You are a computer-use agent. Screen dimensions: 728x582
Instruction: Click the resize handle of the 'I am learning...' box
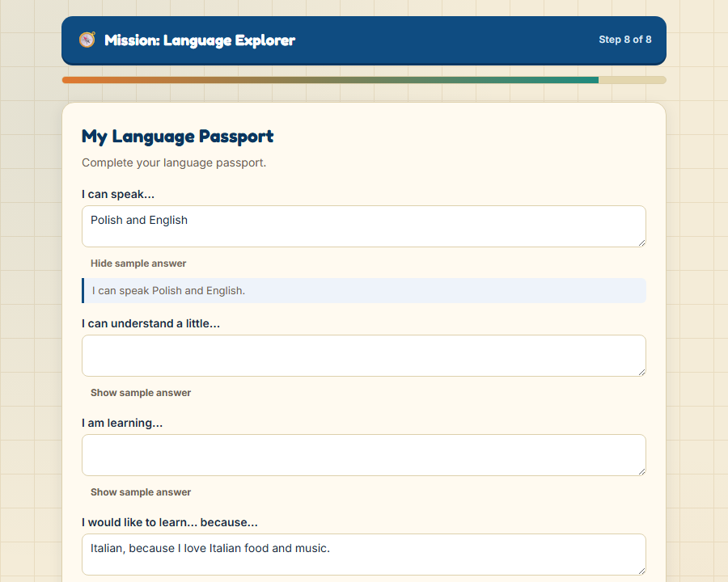pyautogui.click(x=641, y=471)
